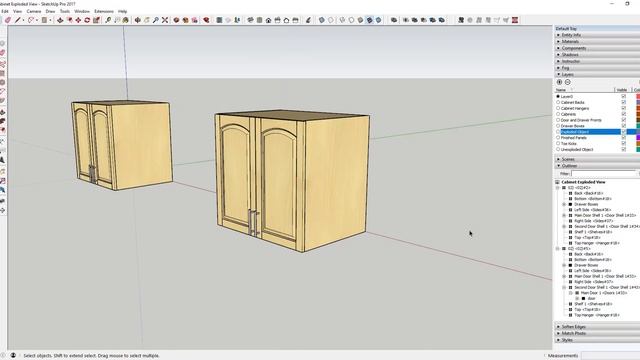Click the Visible column header in Layers
640x360 pixels.
(x=622, y=90)
